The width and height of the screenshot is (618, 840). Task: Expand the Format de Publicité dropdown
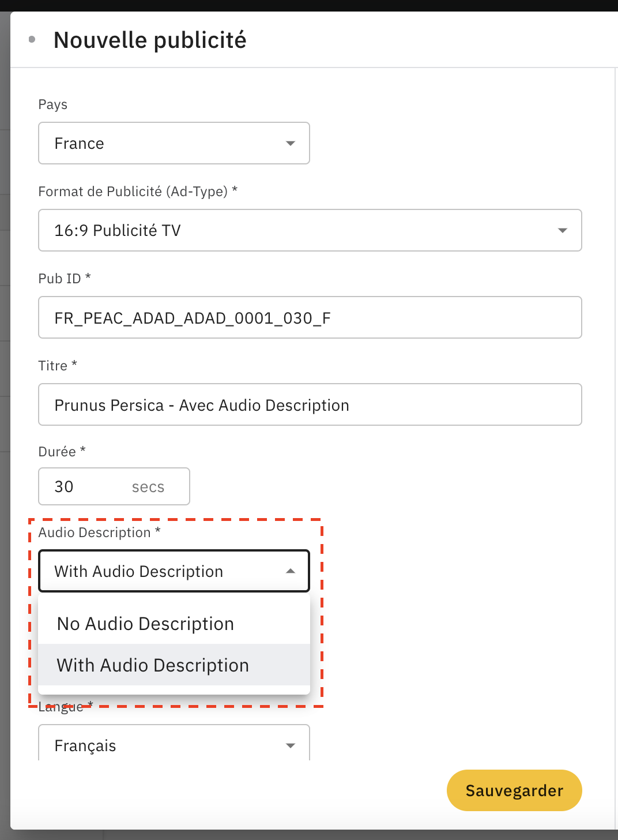click(310, 230)
